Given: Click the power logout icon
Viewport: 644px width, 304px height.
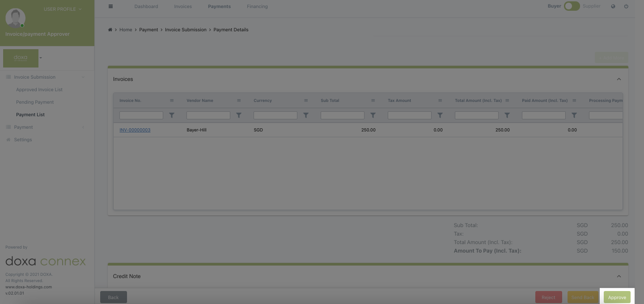Looking at the screenshot, I should (x=626, y=6).
